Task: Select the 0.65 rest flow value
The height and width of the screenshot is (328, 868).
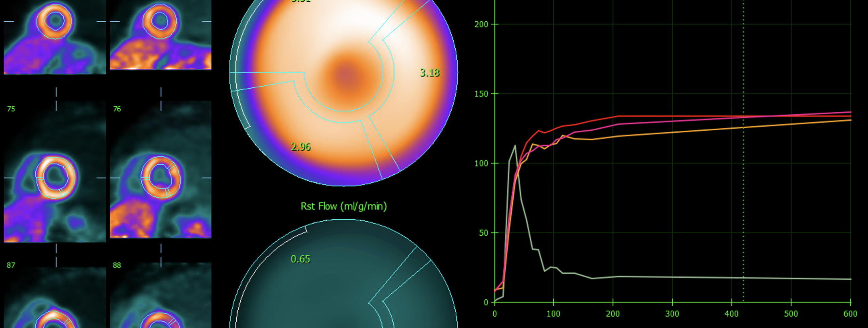Action: (x=300, y=259)
